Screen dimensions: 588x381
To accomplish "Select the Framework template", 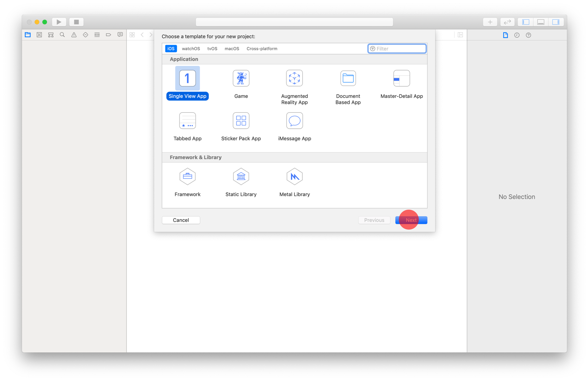I will 187,182.
